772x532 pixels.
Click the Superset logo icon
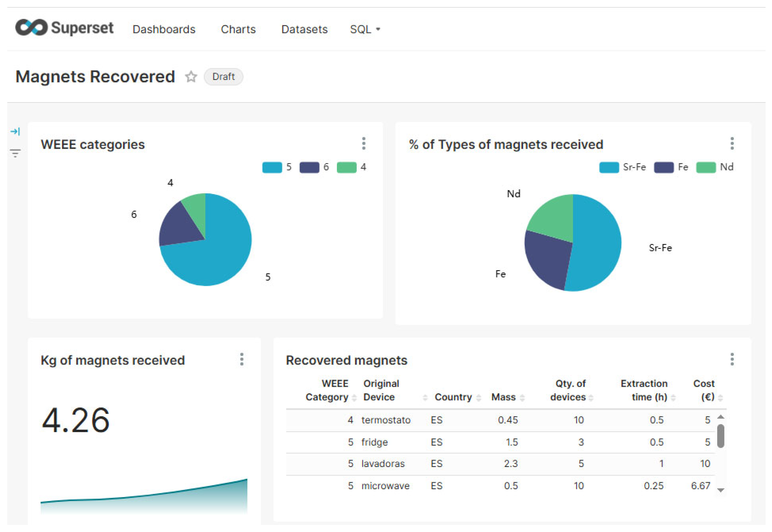31,27
